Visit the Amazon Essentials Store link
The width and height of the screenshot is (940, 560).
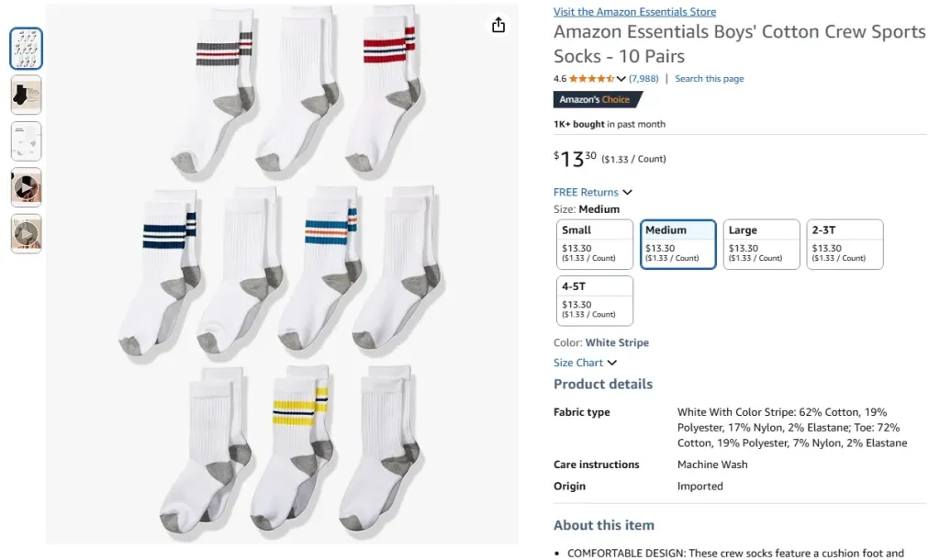pos(634,11)
